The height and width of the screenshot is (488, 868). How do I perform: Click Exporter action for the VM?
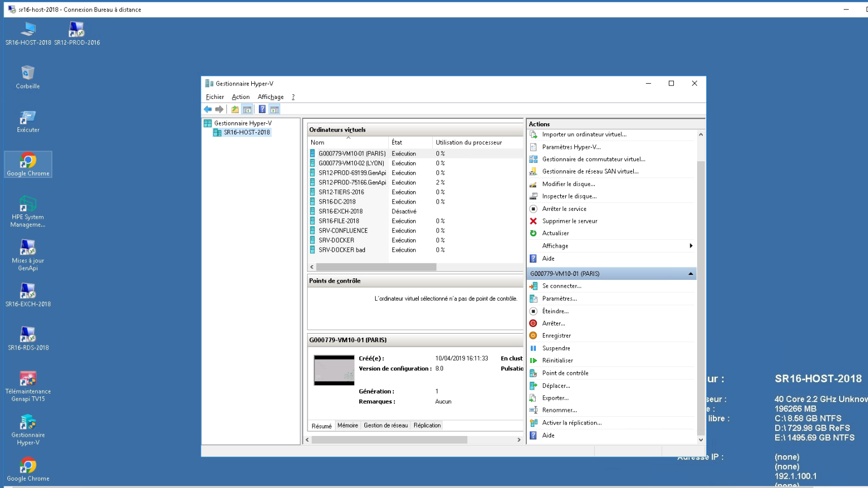(555, 398)
